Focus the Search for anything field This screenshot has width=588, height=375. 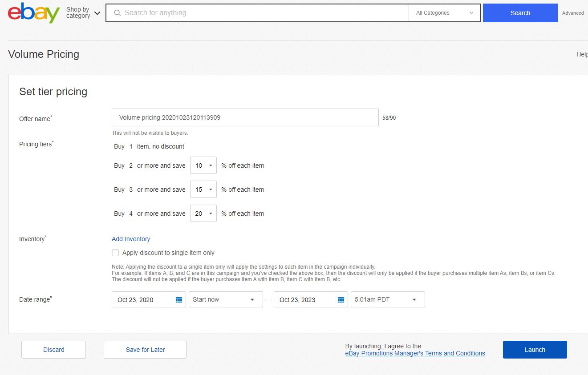pos(257,13)
